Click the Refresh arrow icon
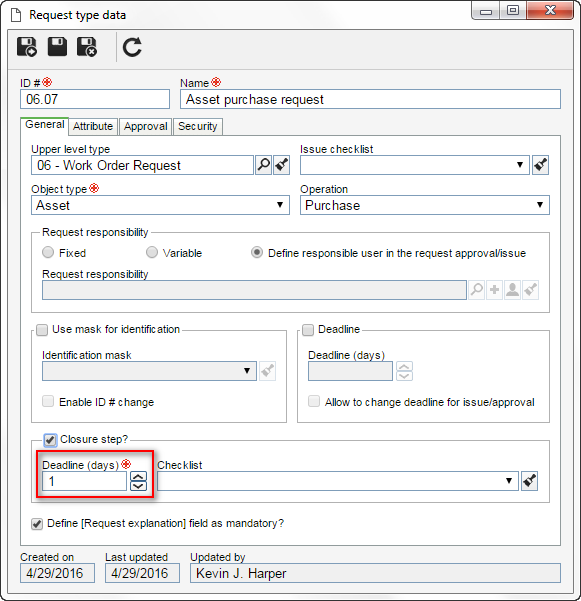This screenshot has width=581, height=601. pyautogui.click(x=132, y=47)
